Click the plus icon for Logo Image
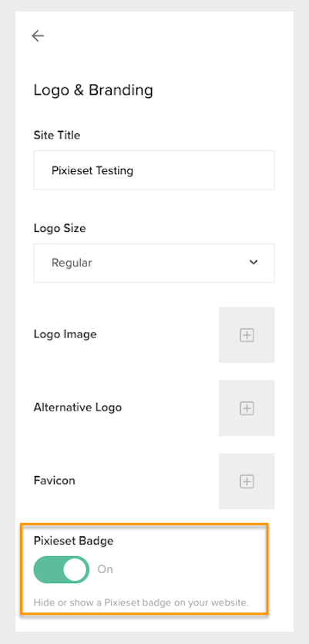 point(247,335)
